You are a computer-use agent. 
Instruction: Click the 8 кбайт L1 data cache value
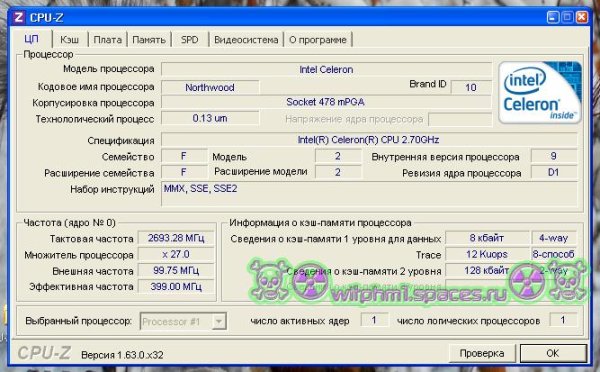tap(487, 238)
